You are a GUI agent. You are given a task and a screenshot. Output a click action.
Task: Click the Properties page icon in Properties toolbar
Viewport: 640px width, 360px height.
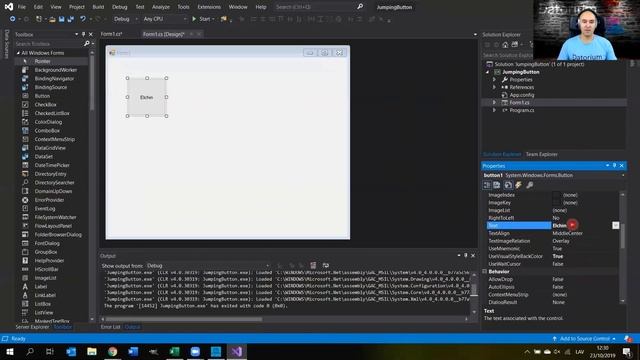(x=508, y=185)
